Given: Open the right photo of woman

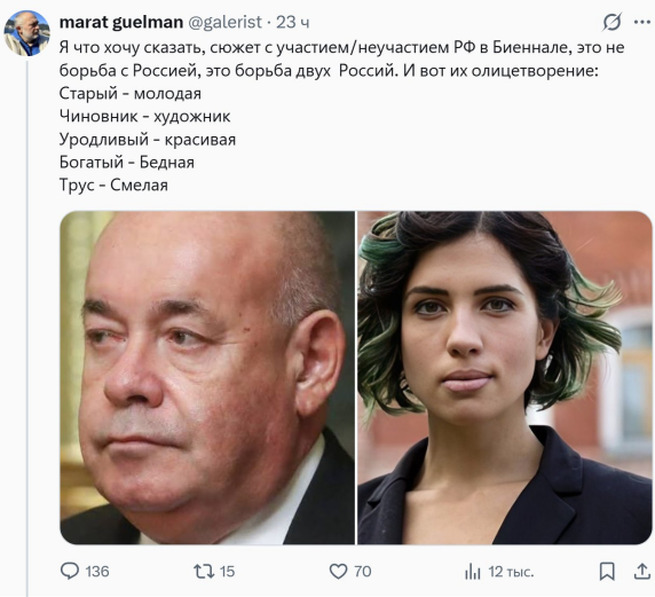Looking at the screenshot, I should [505, 378].
